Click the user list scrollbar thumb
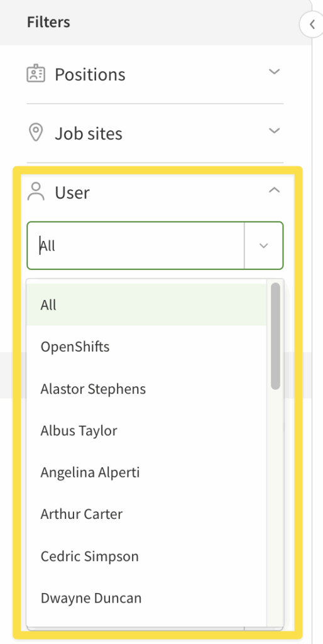The height and width of the screenshot is (644, 323). tap(275, 336)
